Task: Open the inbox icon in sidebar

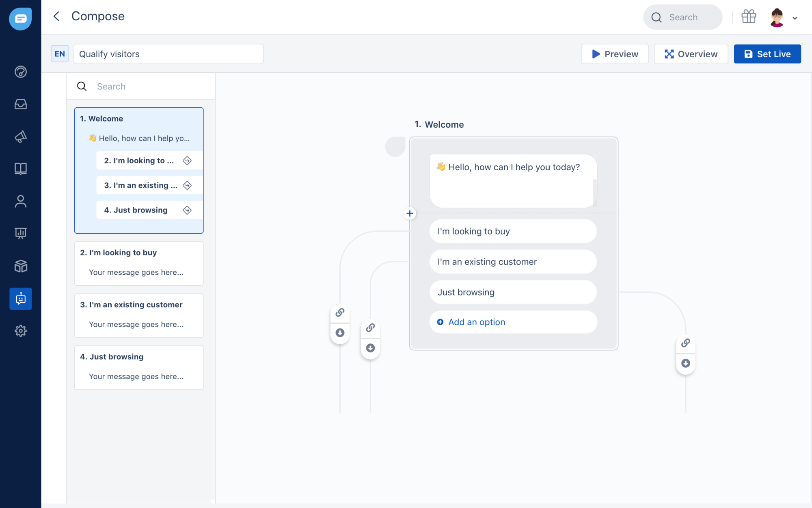Action: coord(21,104)
